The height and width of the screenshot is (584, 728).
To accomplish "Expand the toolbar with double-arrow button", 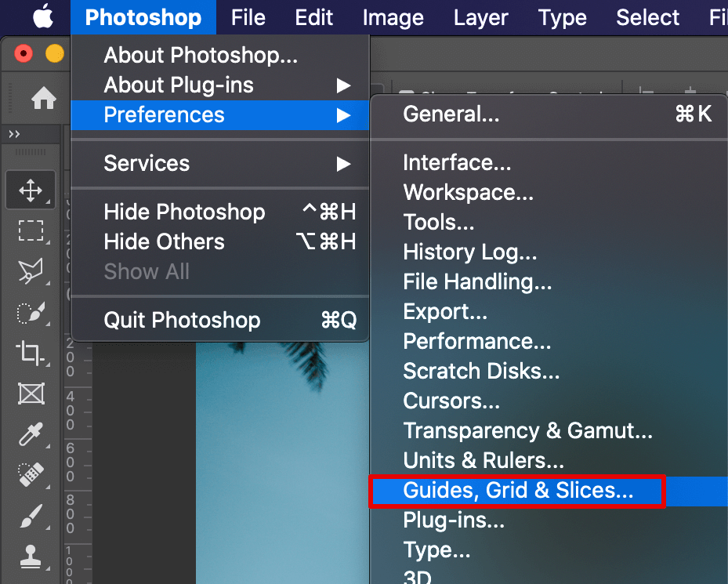I will 14,135.
